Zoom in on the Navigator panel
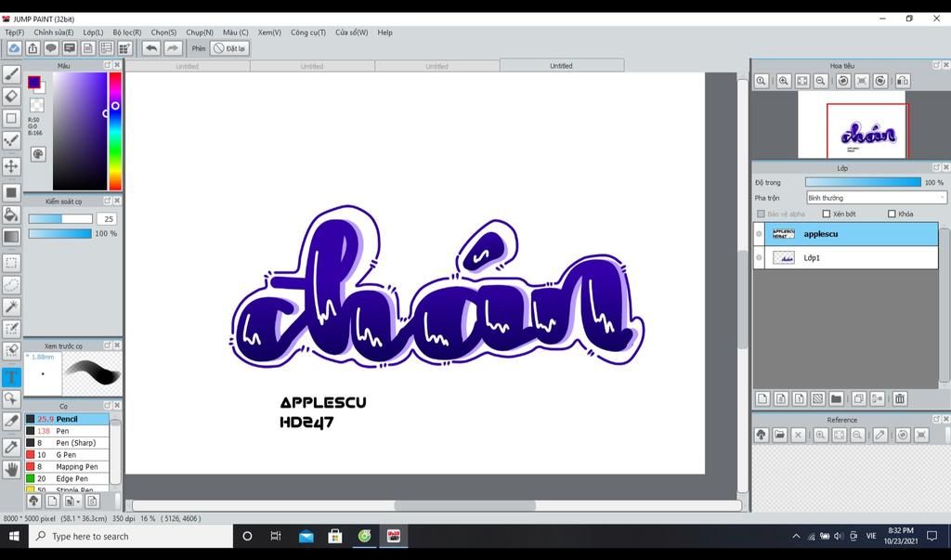This screenshot has height=560, width=951. [x=784, y=81]
